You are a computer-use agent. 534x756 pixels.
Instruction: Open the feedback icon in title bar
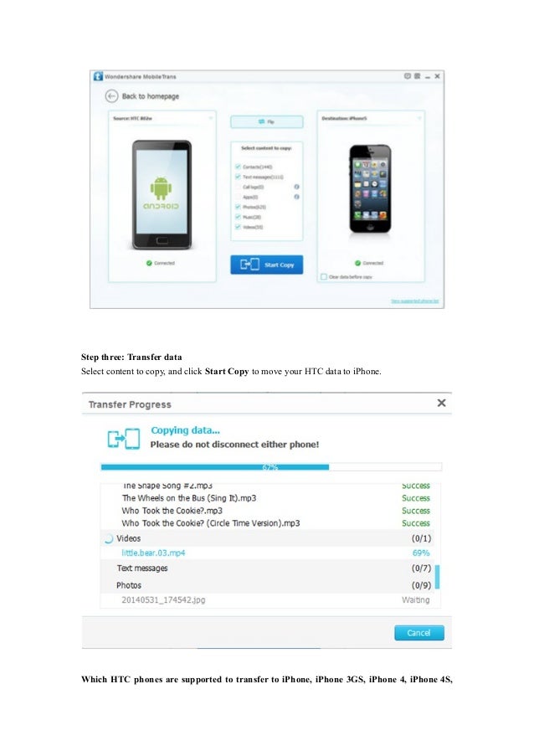pyautogui.click(x=408, y=76)
